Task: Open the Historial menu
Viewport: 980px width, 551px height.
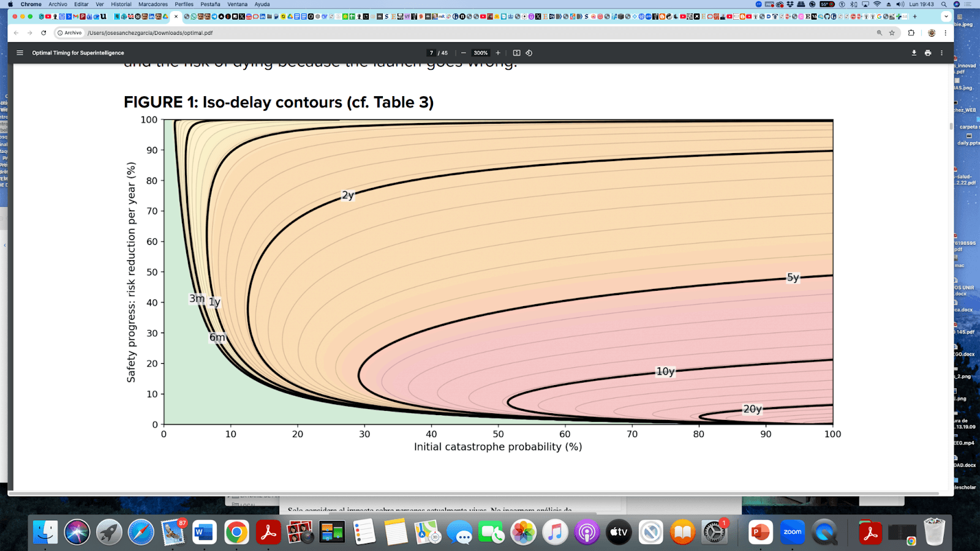Action: (121, 4)
